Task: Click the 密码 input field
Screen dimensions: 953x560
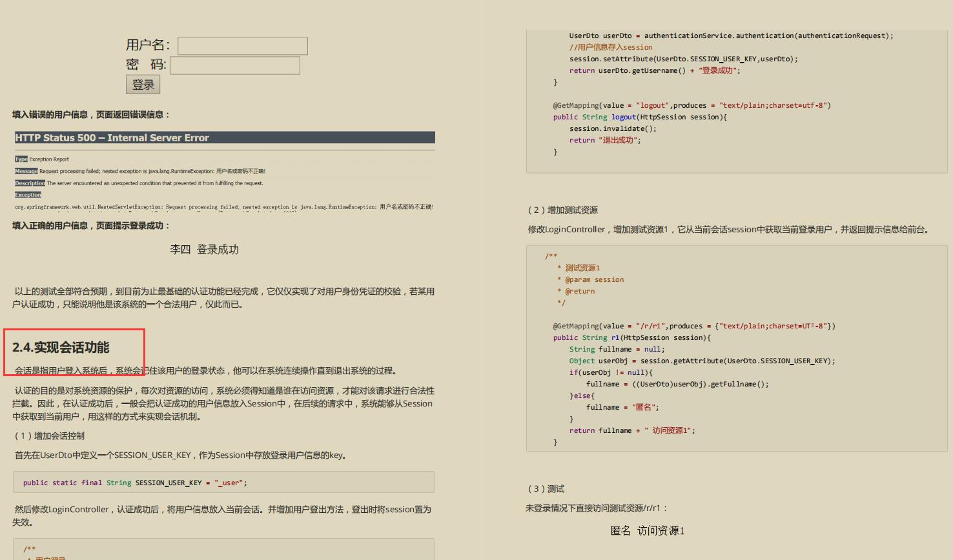Action: click(235, 65)
